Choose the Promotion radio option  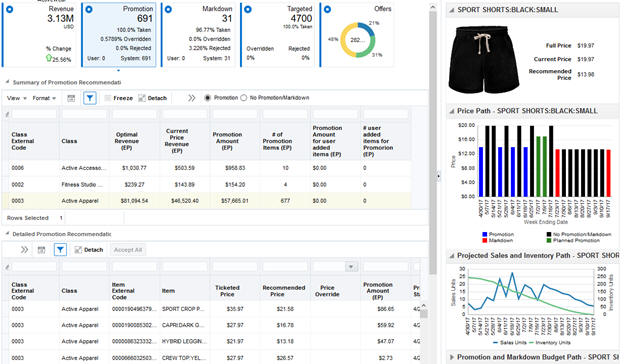(x=207, y=98)
